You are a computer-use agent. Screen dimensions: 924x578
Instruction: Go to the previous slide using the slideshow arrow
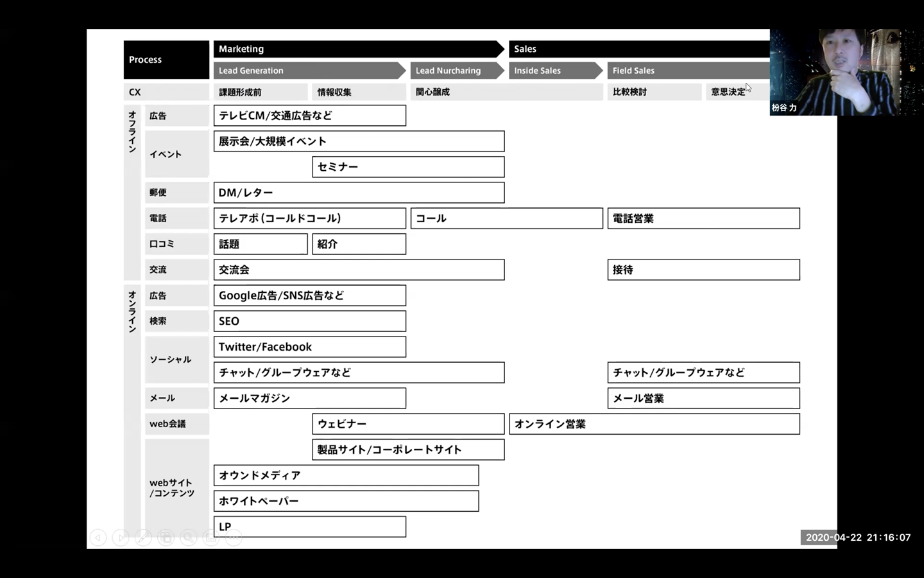pos(98,538)
